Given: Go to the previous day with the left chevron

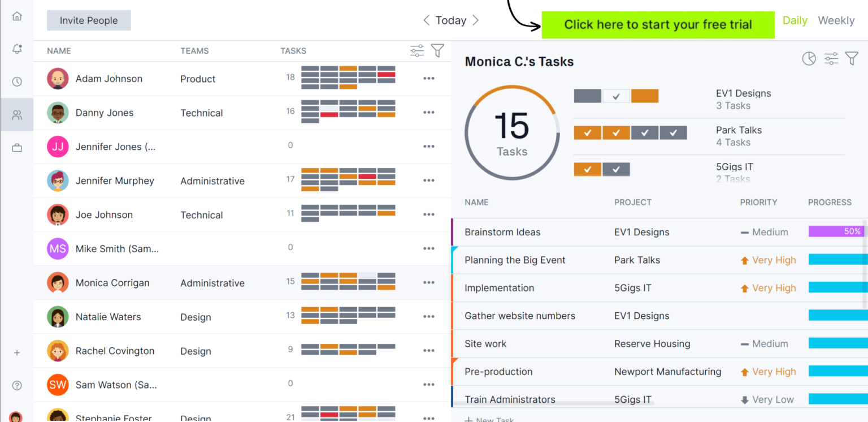Looking at the screenshot, I should tap(427, 20).
